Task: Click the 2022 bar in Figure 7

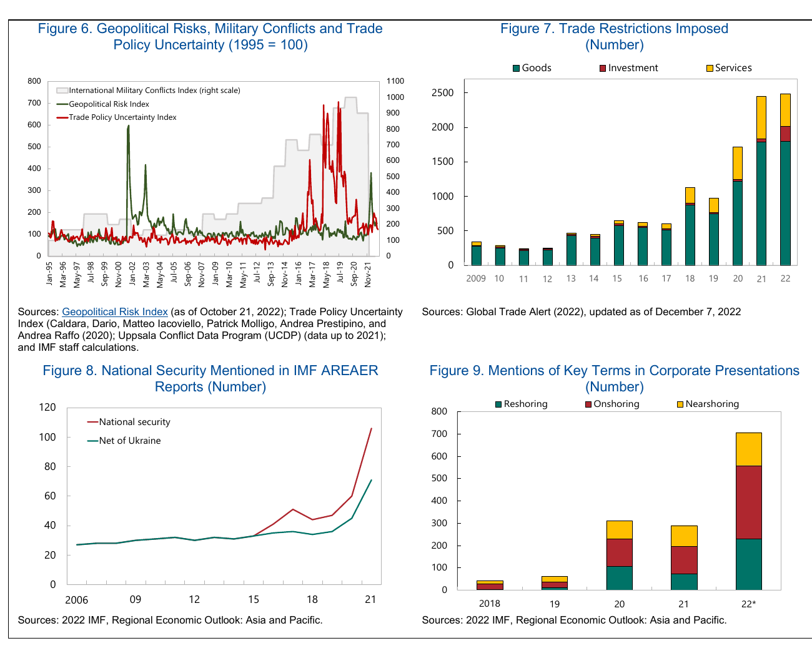Action: coord(785,180)
